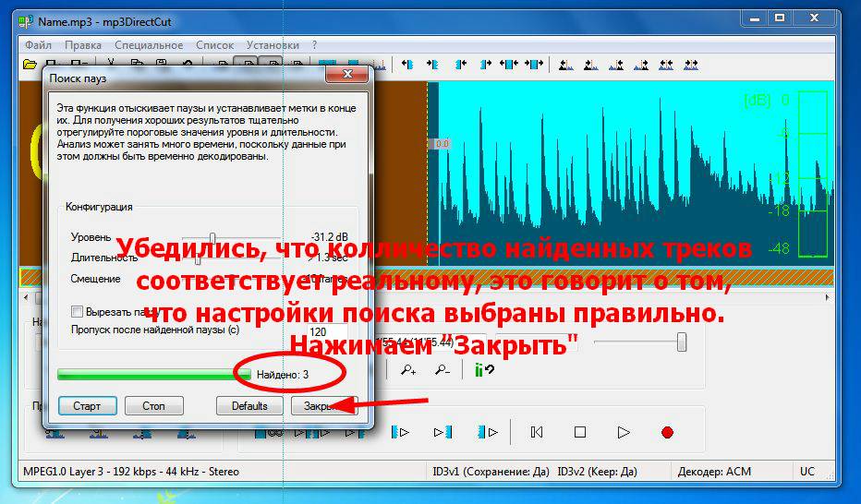The width and height of the screenshot is (861, 504).
Task: Click the Старт button in pause search dialog
Action: [88, 406]
